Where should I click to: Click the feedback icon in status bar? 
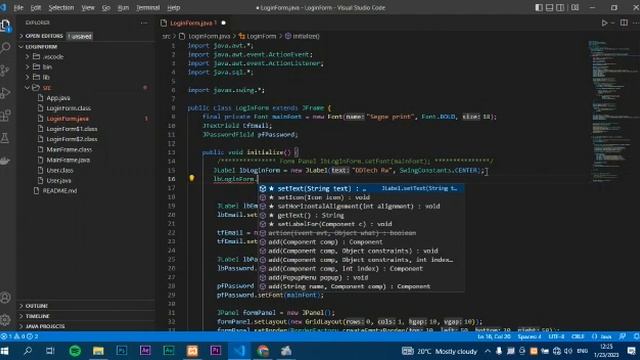pos(622,337)
